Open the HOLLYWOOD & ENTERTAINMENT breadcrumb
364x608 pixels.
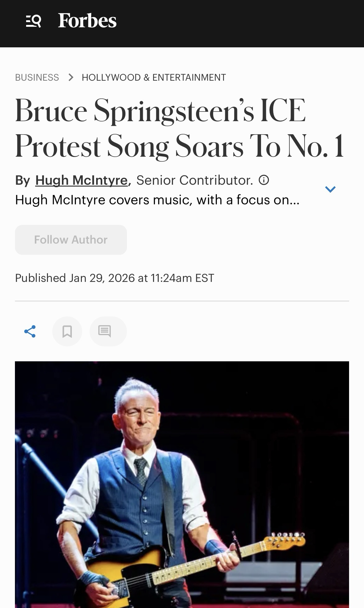tap(154, 77)
